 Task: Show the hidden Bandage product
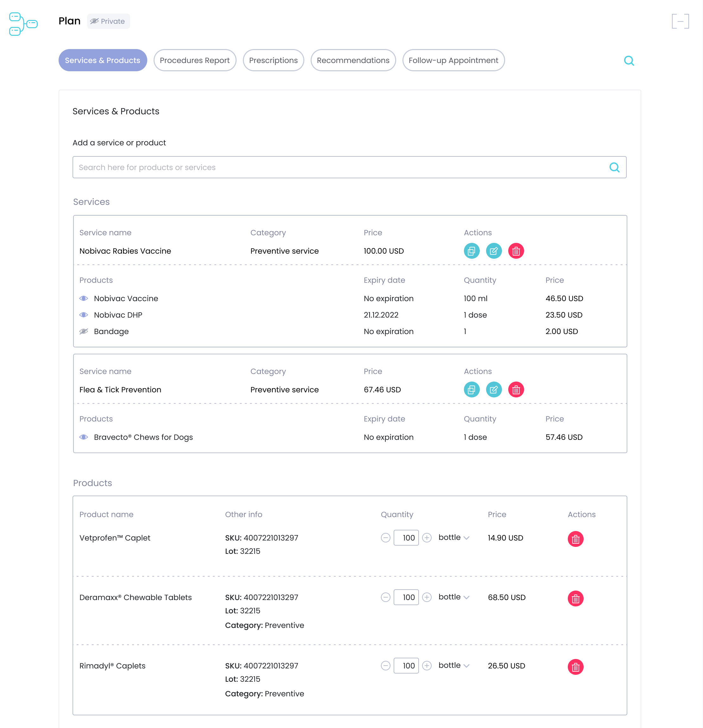pyautogui.click(x=84, y=331)
